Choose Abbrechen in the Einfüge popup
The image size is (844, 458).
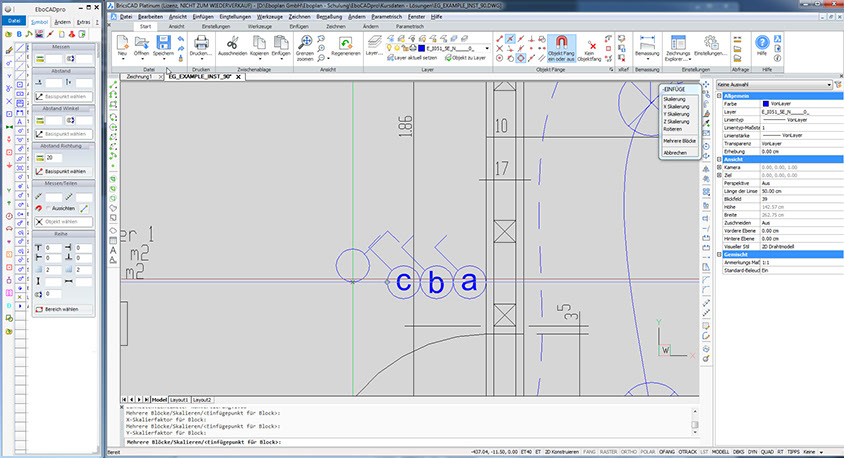[674, 152]
